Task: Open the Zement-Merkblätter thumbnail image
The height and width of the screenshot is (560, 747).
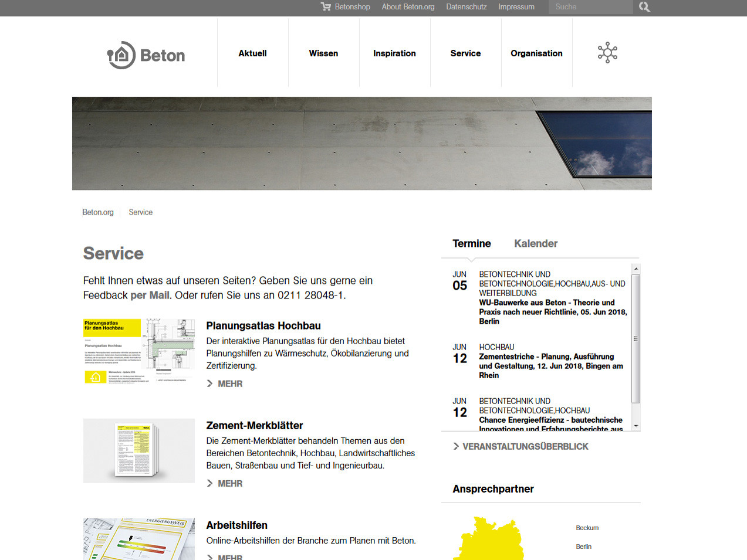Action: 139,451
